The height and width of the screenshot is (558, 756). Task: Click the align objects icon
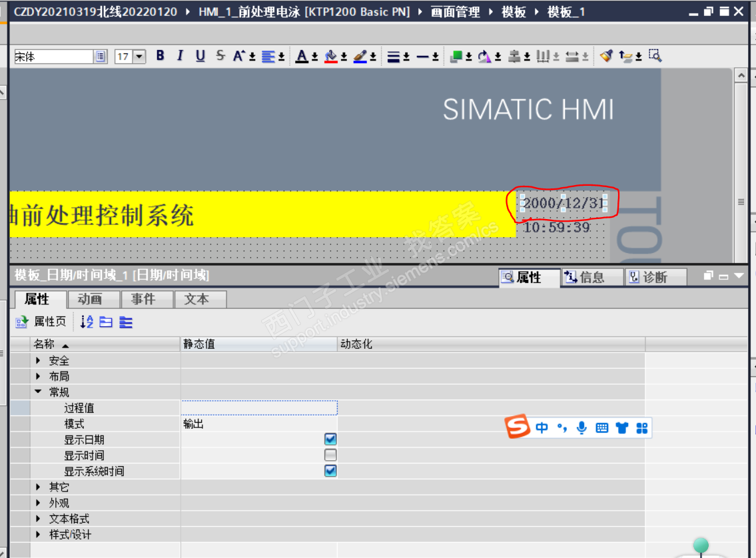point(514,57)
